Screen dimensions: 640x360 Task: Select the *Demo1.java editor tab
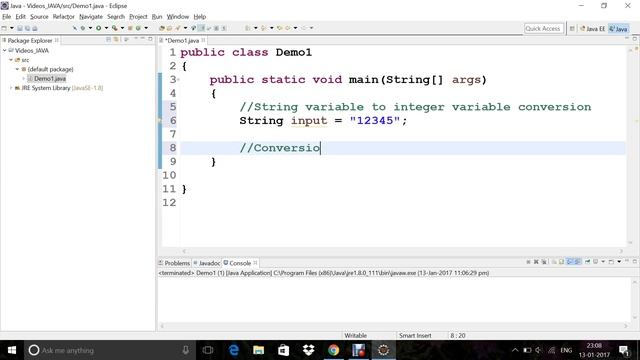[x=182, y=40]
